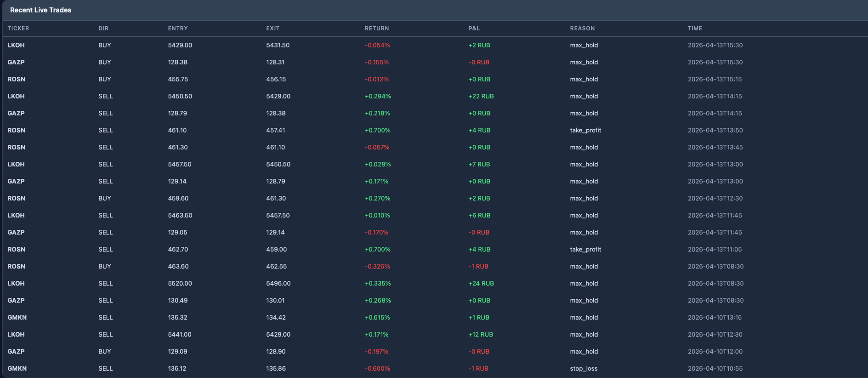868x378 pixels.
Task: Click the TICKER column header
Action: (x=18, y=29)
